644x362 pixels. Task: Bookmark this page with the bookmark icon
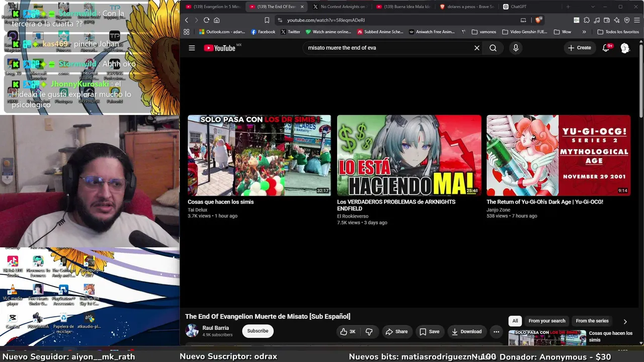pyautogui.click(x=267, y=20)
